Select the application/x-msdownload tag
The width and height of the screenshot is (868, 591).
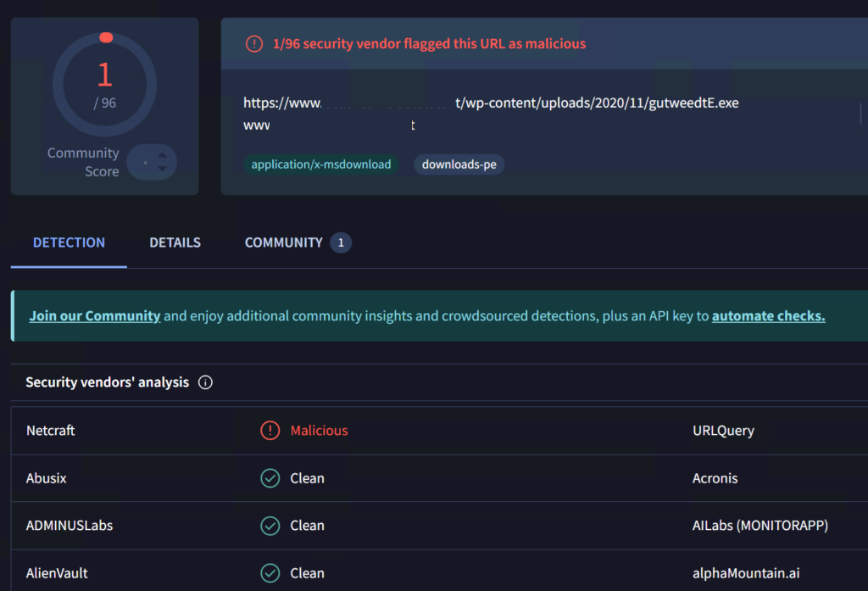[321, 164]
